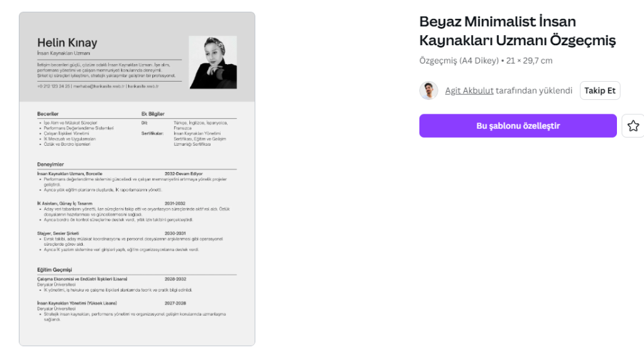Click Agit Akbulut's round profile avatar
Image resolution: width=644 pixels, height=362 pixels.
428,90
